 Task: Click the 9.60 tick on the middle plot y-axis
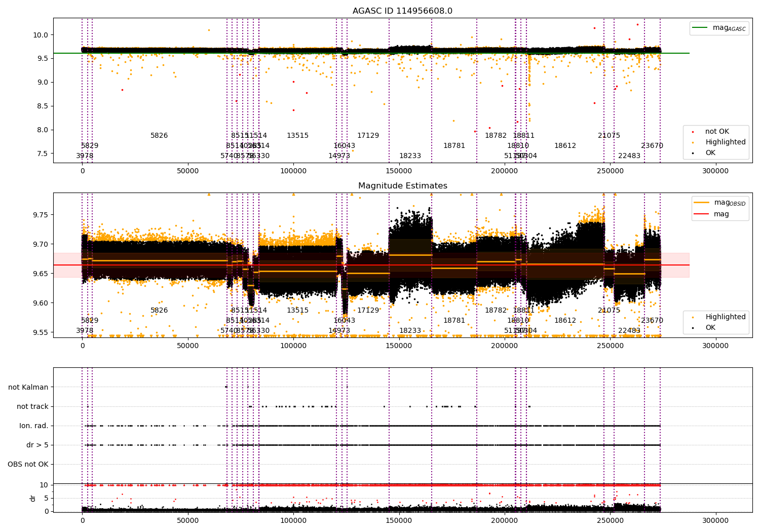click(x=40, y=303)
